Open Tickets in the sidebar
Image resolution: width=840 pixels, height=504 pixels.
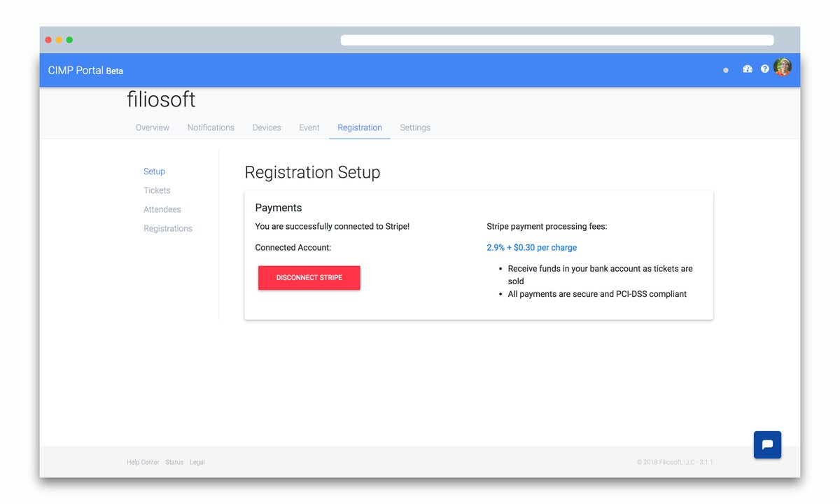point(157,190)
